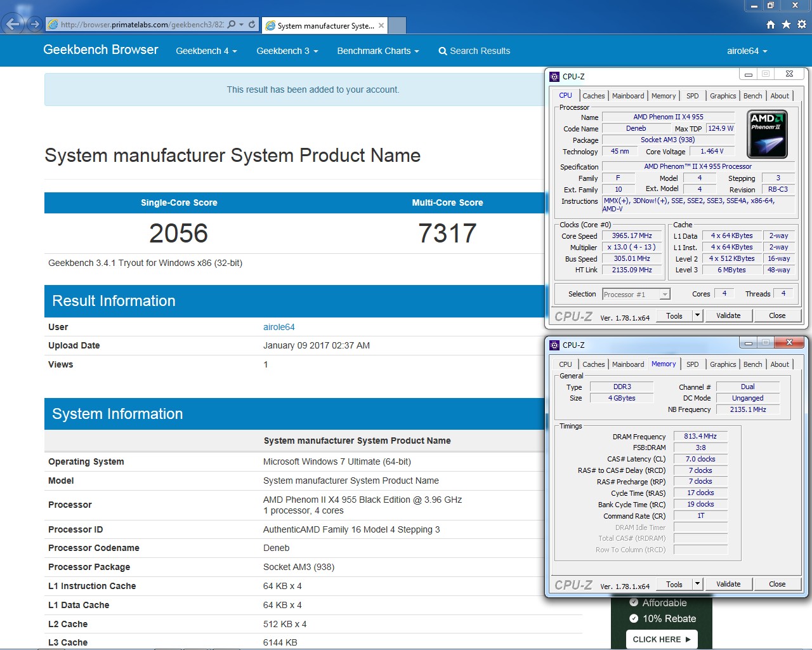Viewport: 812px width, 650px height.
Task: Open the Geekbench 4 dropdown menu
Action: click(206, 51)
